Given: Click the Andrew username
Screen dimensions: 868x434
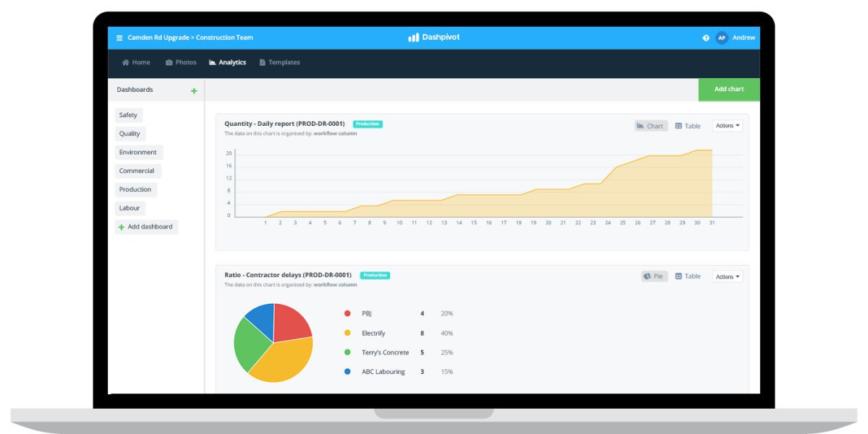Looking at the screenshot, I should [x=744, y=38].
